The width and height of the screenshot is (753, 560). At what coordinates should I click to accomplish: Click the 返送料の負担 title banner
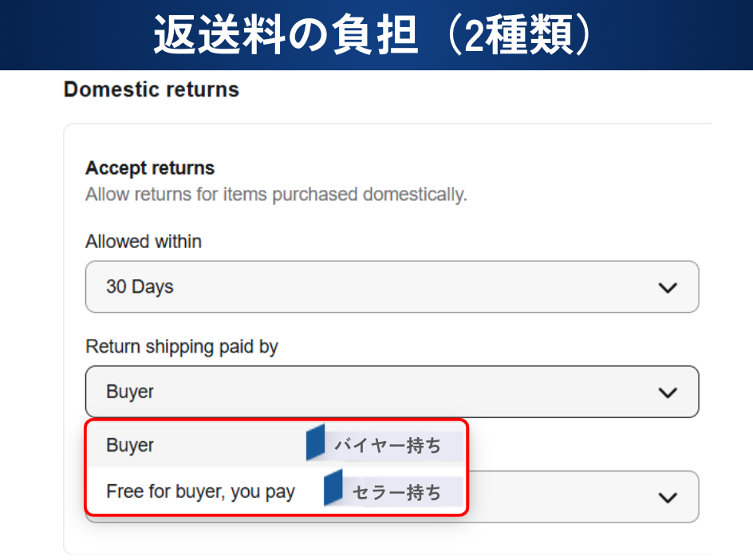coord(375,35)
